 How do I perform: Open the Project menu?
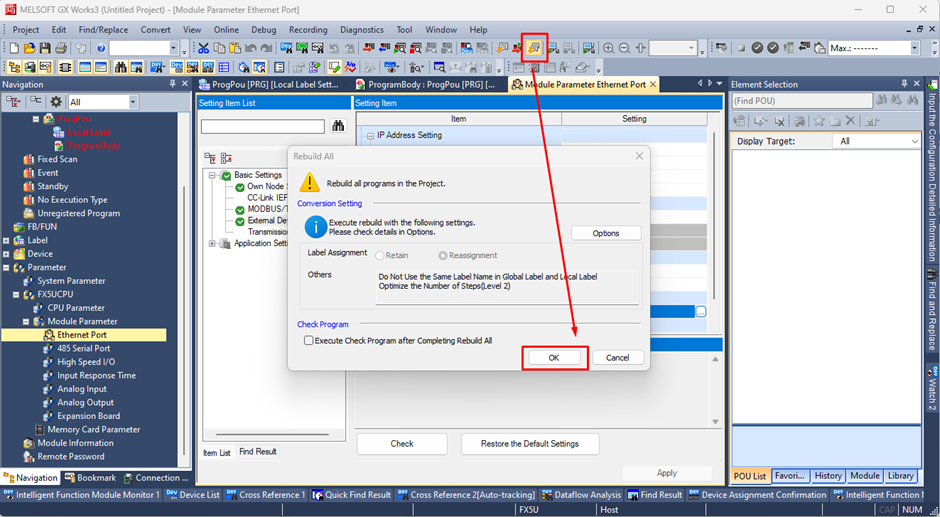point(26,29)
